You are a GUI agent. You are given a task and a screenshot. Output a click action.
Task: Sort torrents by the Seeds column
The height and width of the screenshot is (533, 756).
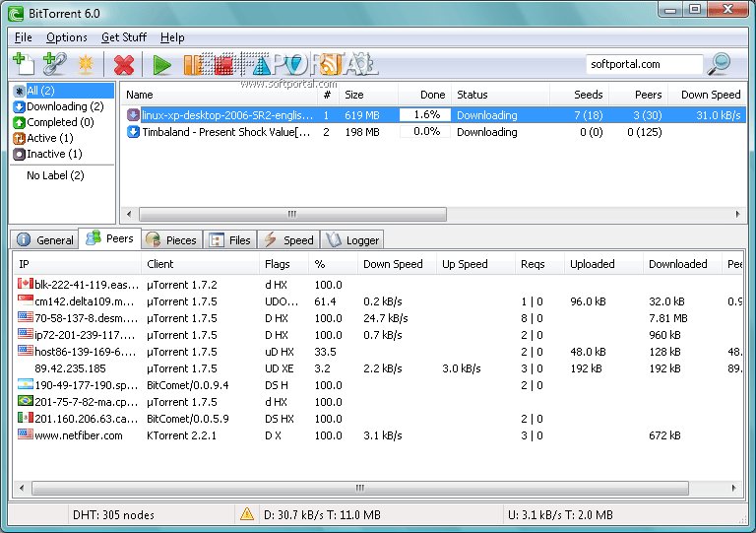(579, 95)
